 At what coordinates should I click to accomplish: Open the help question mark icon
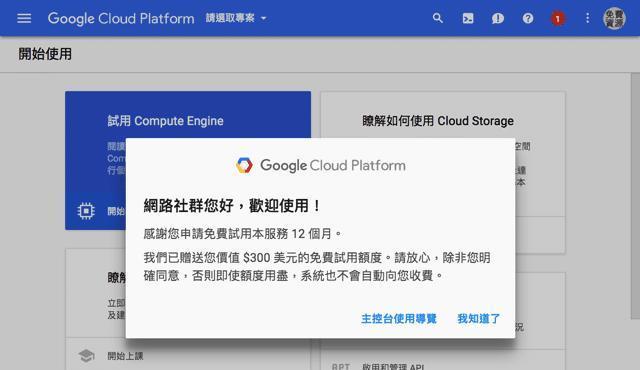(528, 18)
